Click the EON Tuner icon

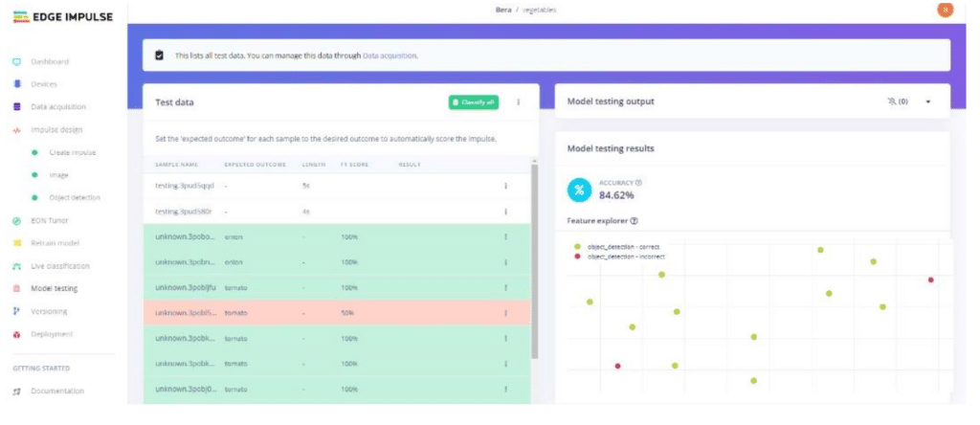click(x=16, y=221)
